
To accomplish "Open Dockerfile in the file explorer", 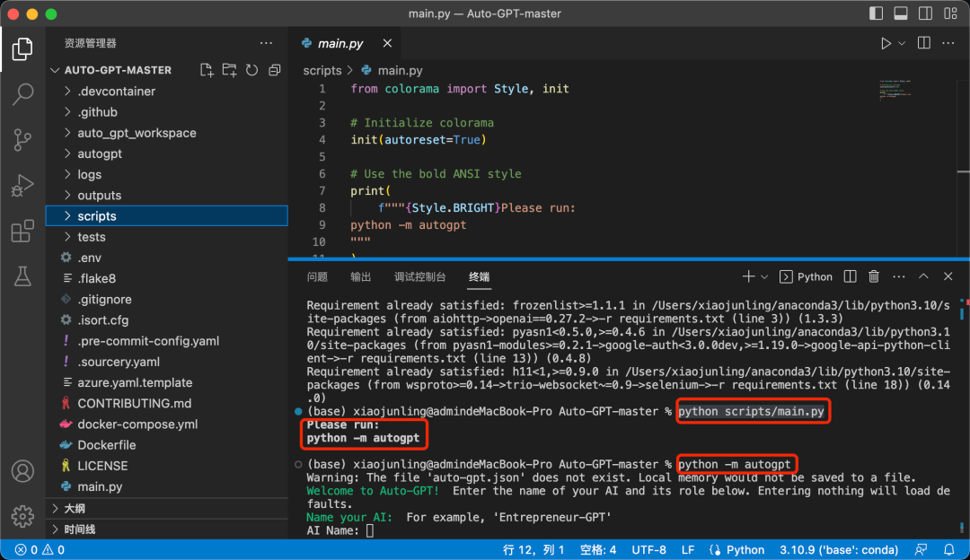I will tap(106, 445).
